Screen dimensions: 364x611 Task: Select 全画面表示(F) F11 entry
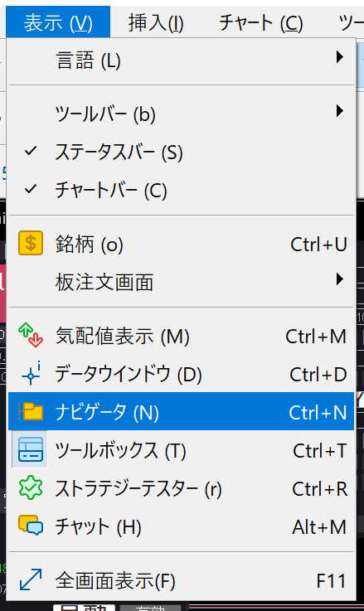point(182,581)
